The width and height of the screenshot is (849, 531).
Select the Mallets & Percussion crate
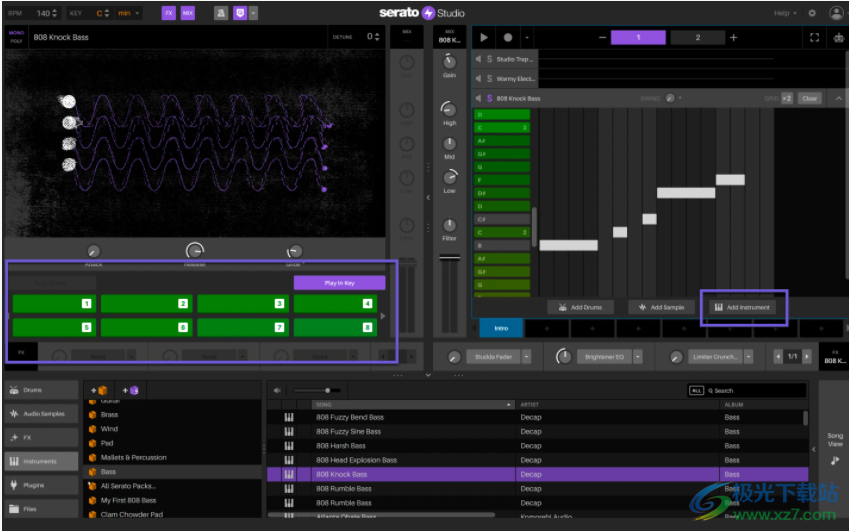point(134,457)
